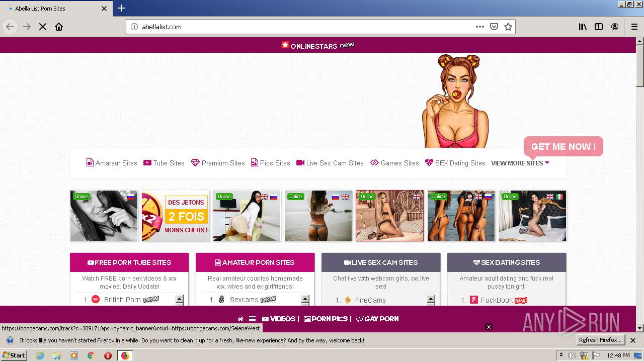This screenshot has height=362, width=644.
Task: Open the ONLINESTARS link in top banner
Action: point(318,45)
